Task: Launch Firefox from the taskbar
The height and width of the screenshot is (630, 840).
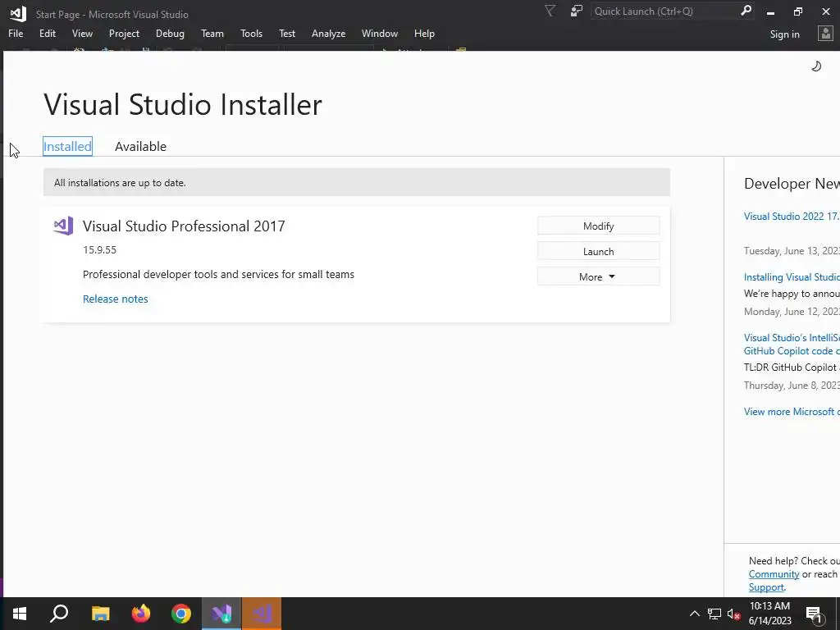Action: coord(141,614)
